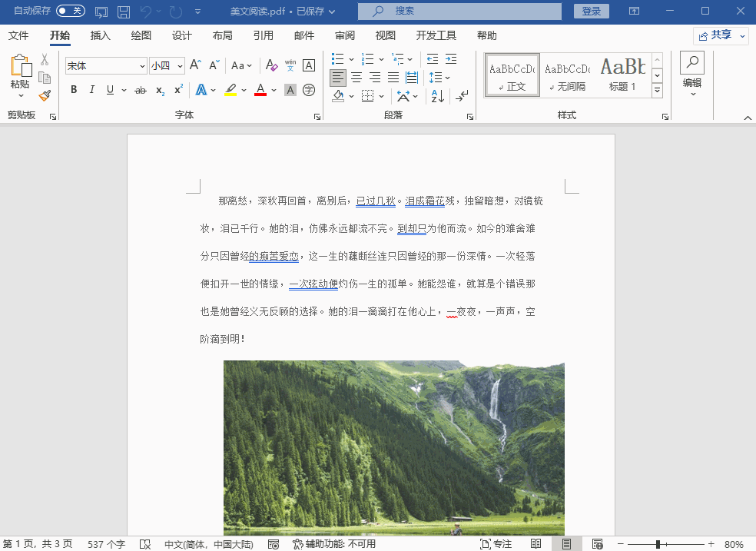Open the font name 宋体 dropdown
756x551 pixels.
coord(142,66)
